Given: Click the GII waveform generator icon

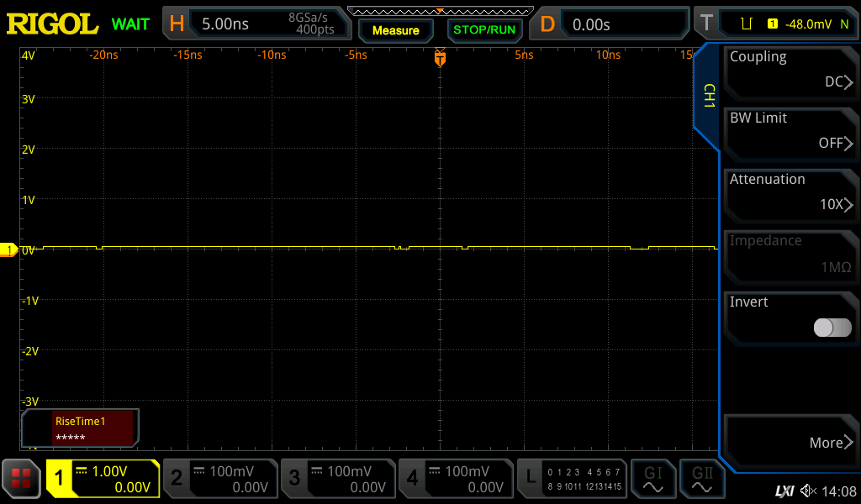Looking at the screenshot, I should [x=702, y=479].
